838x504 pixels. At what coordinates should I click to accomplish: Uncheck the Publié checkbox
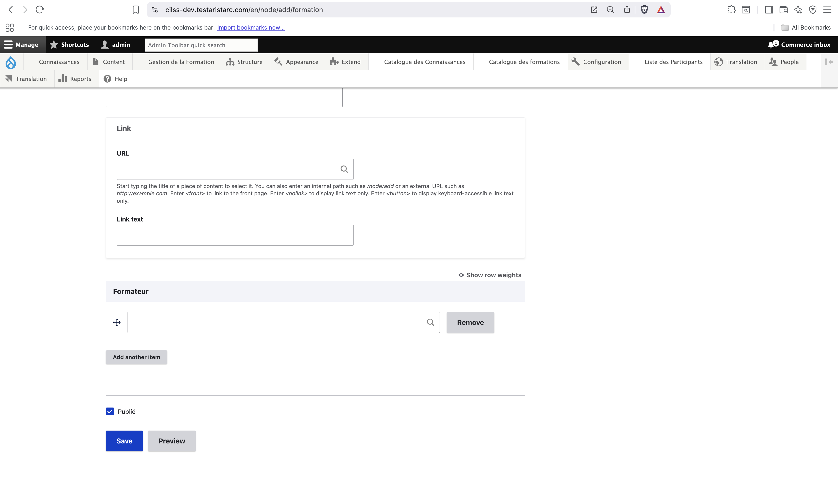coord(110,411)
